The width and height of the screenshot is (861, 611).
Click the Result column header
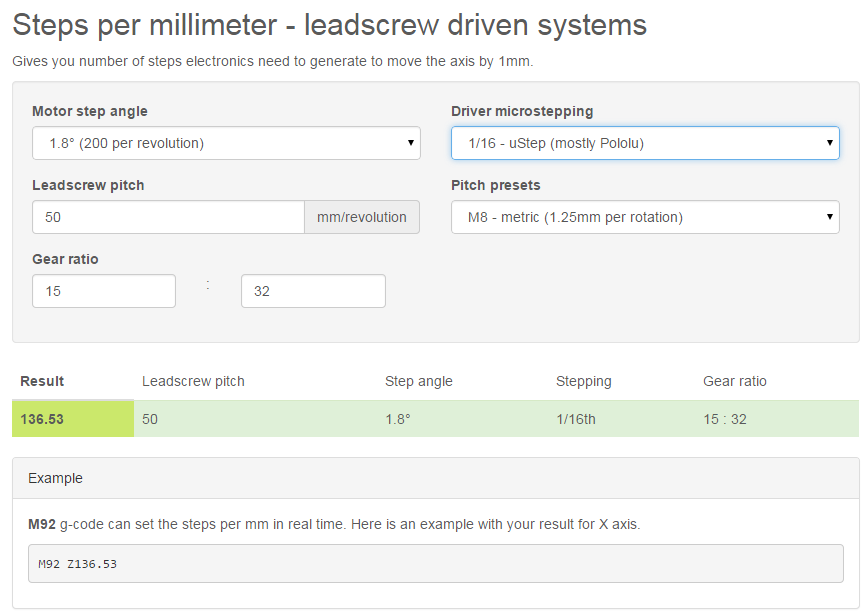[x=42, y=381]
